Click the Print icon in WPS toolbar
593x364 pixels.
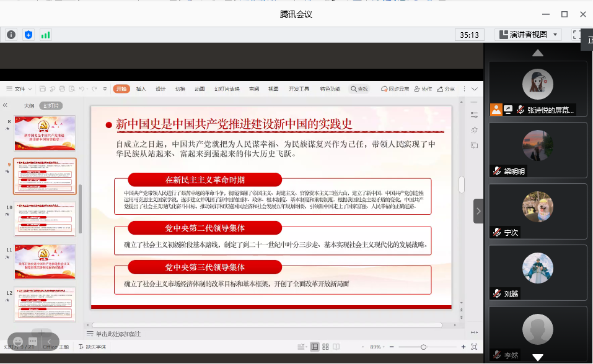pyautogui.click(x=62, y=89)
